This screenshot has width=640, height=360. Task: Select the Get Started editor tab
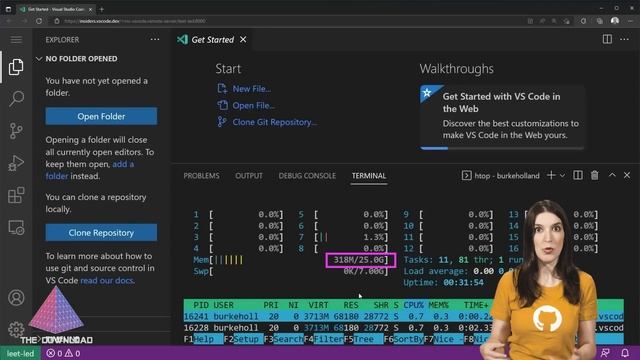(x=212, y=40)
